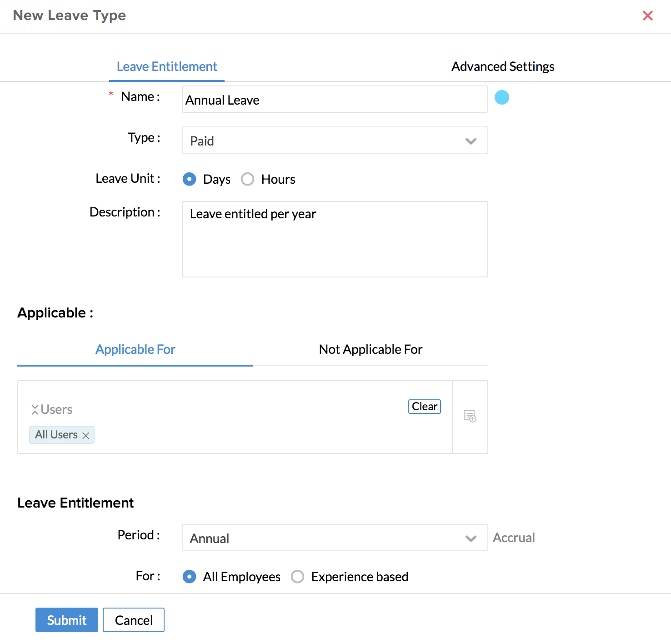
Task: Clear the applicable users selection
Action: pos(425,406)
